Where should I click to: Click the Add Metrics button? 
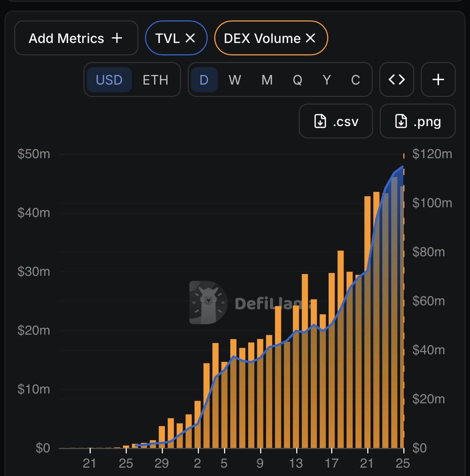click(x=76, y=38)
